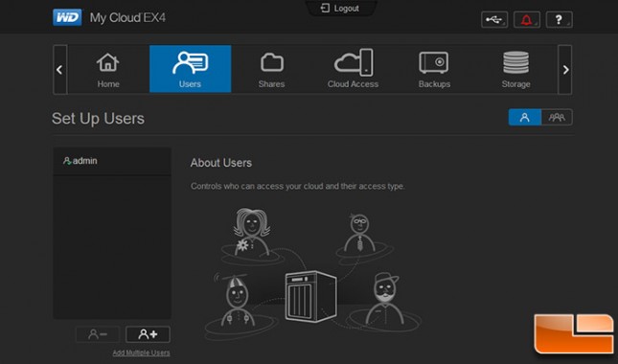Click the My Cloud EX4 title
The width and height of the screenshot is (618, 364).
click(x=127, y=18)
